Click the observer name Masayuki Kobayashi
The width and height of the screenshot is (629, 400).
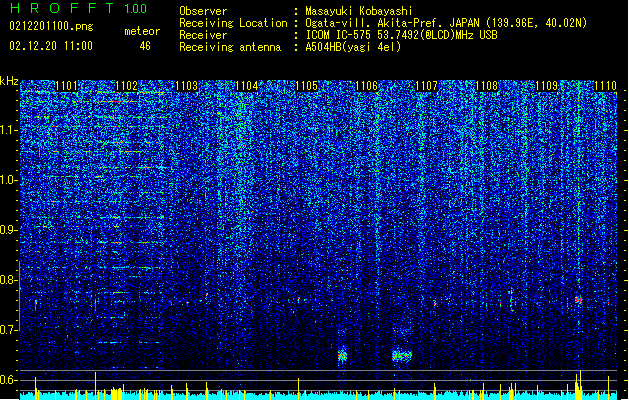(359, 11)
